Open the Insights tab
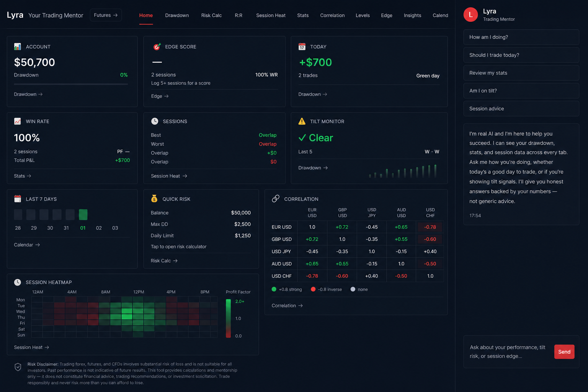Image resolution: width=588 pixels, height=392 pixels. (x=412, y=15)
